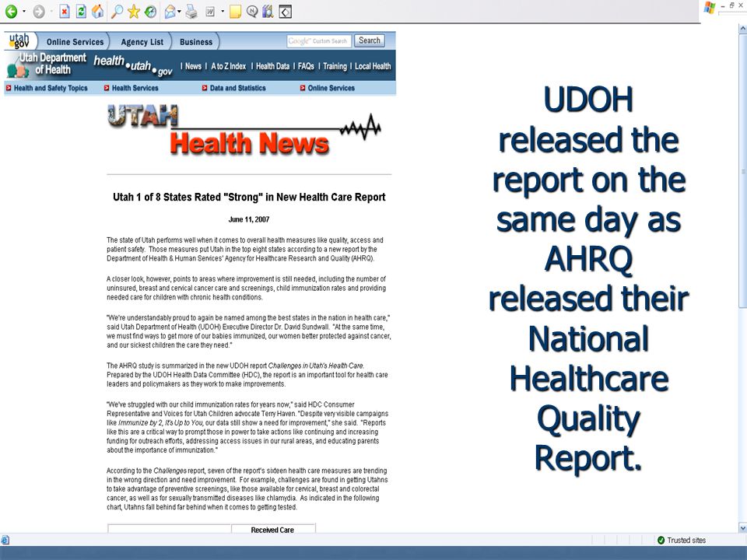Expand the Mail dropdown arrow
The width and height of the screenshot is (747, 560).
pyautogui.click(x=179, y=12)
